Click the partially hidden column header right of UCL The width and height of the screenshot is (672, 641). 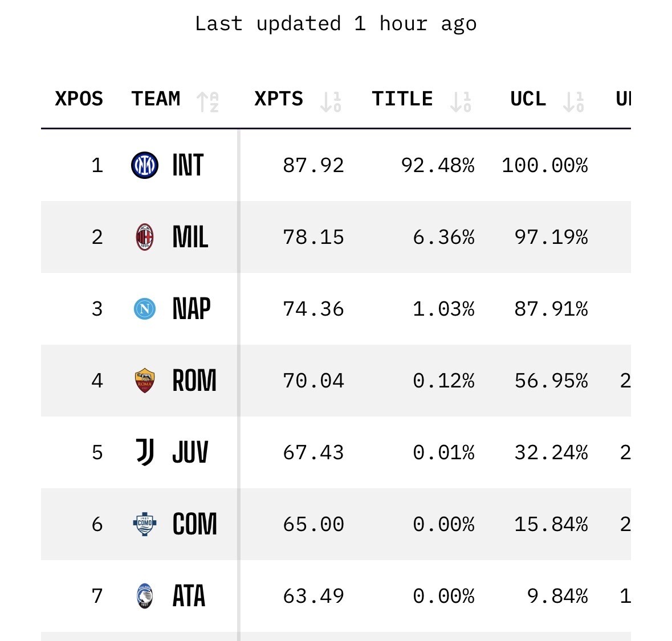click(623, 99)
